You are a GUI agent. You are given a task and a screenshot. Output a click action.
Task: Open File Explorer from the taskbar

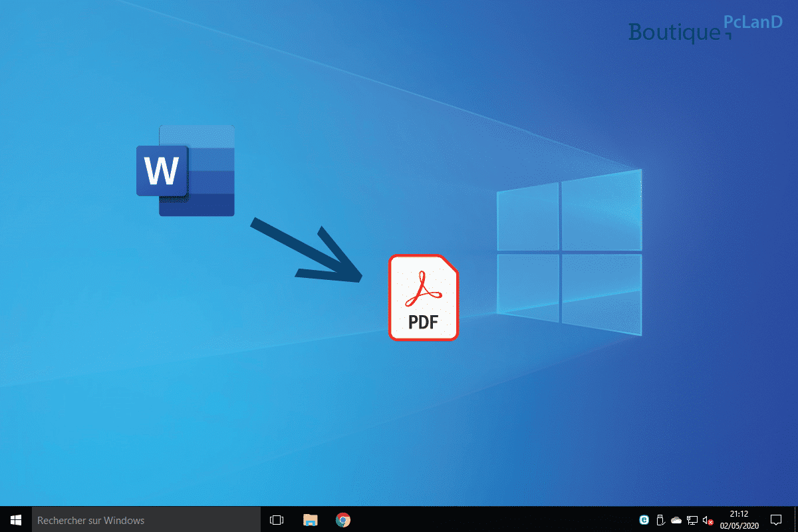(310, 519)
